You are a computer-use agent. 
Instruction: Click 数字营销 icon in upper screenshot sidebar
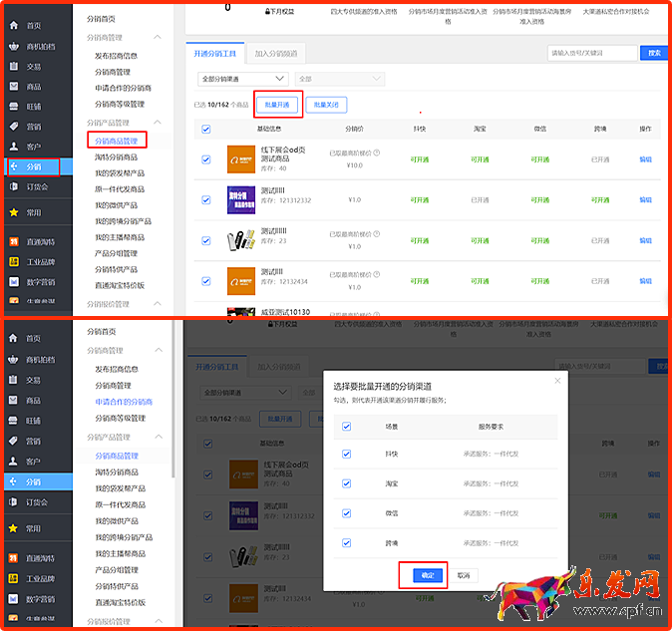click(x=14, y=282)
